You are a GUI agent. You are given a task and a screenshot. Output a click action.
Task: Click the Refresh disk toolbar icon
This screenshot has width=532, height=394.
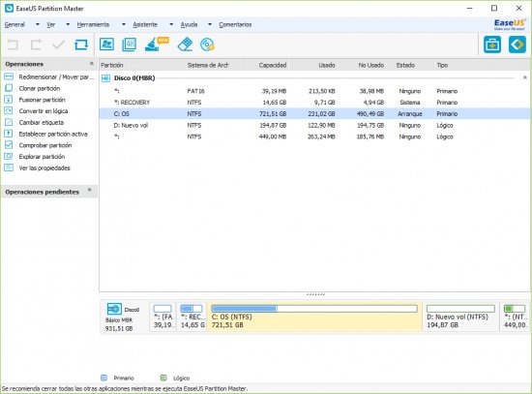tap(81, 45)
